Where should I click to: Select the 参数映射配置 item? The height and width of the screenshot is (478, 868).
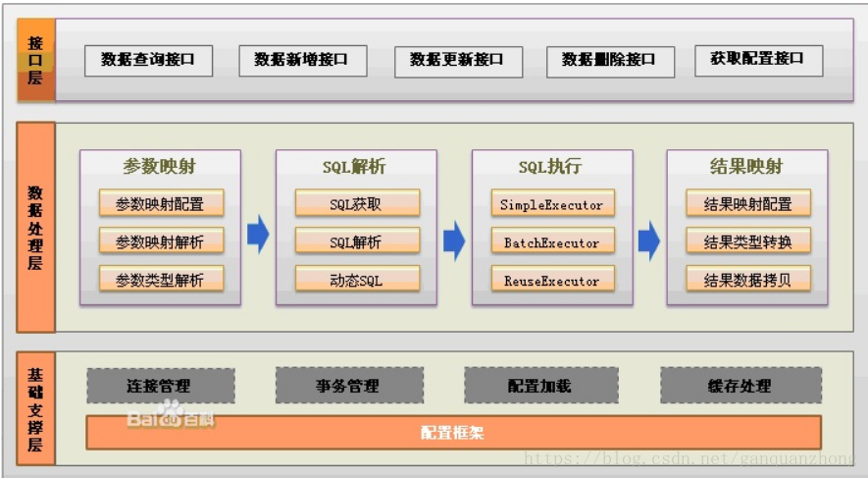coord(161,203)
